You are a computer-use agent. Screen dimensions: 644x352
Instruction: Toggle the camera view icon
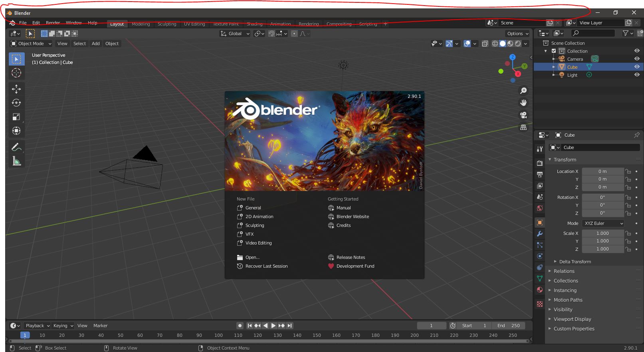(523, 115)
